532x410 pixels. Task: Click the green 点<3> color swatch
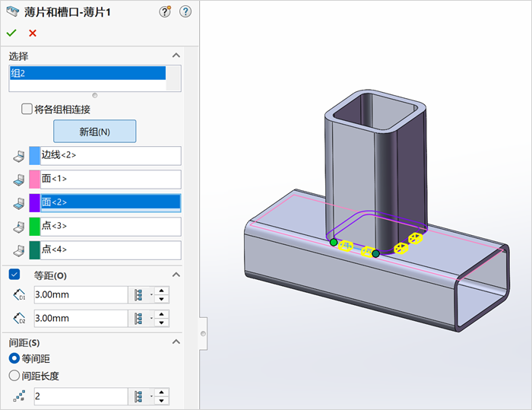(x=35, y=227)
